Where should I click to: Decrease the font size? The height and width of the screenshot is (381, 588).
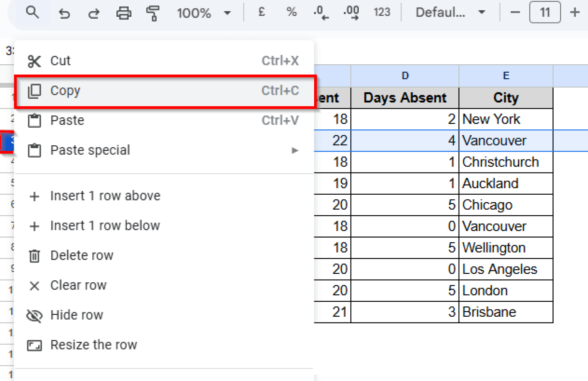tap(514, 13)
